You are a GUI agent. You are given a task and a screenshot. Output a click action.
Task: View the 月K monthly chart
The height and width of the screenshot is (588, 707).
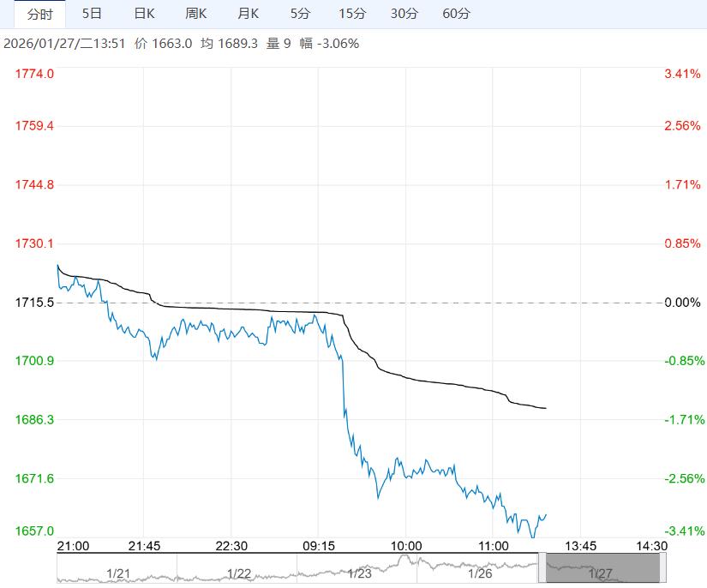click(248, 14)
